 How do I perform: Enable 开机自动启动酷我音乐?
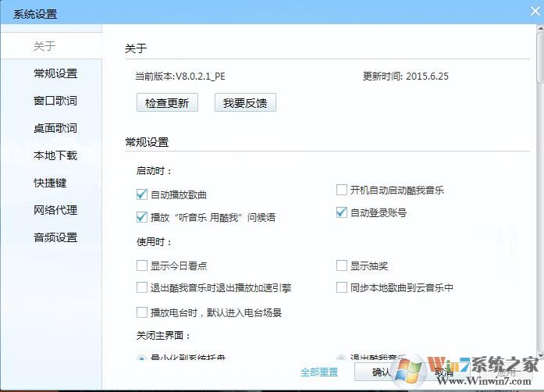click(342, 190)
